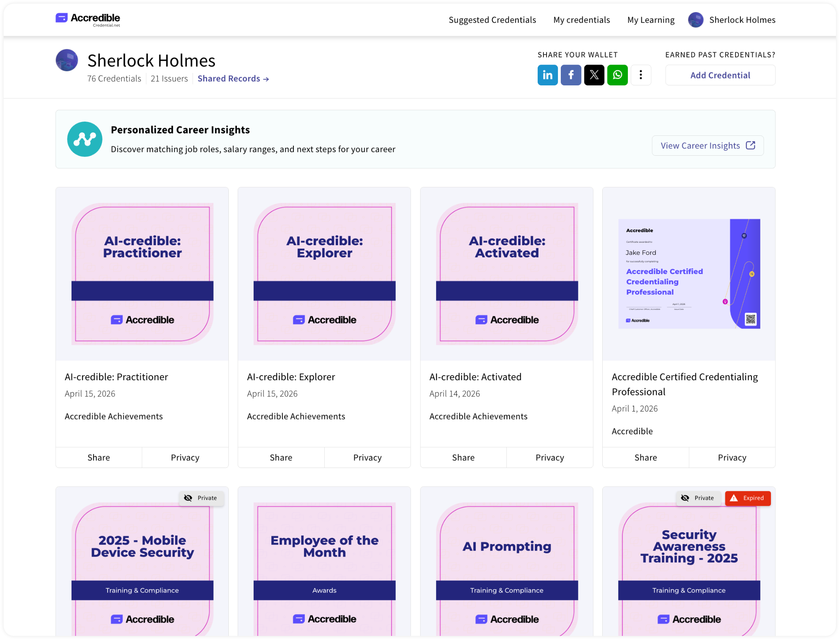Click Private badge on Security Awareness Training
840x640 pixels.
(699, 498)
